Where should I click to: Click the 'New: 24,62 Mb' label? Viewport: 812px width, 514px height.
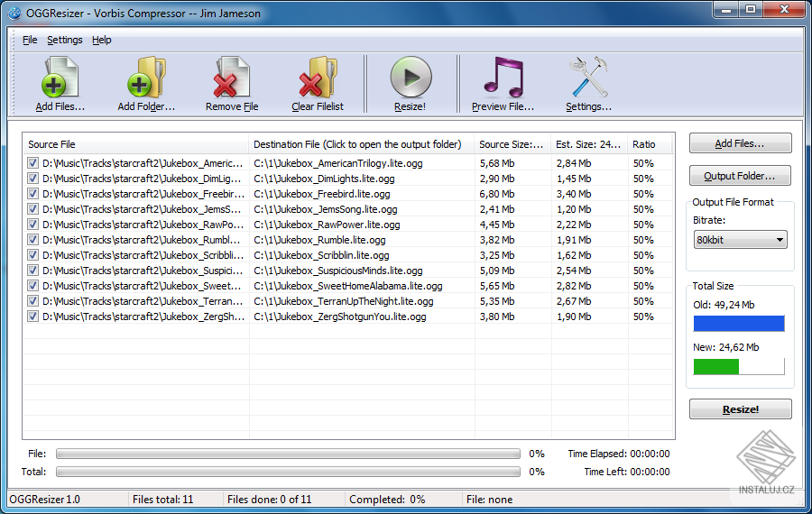[x=725, y=347]
